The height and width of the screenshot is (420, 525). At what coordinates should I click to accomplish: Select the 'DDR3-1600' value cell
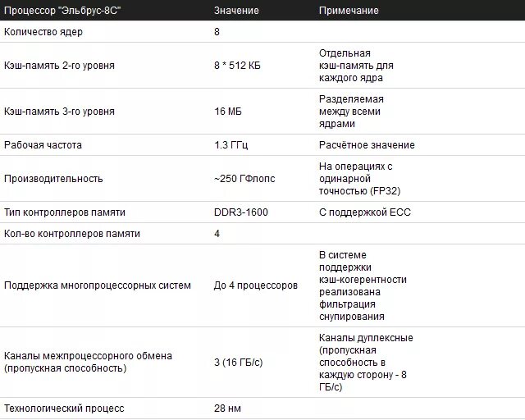point(240,212)
